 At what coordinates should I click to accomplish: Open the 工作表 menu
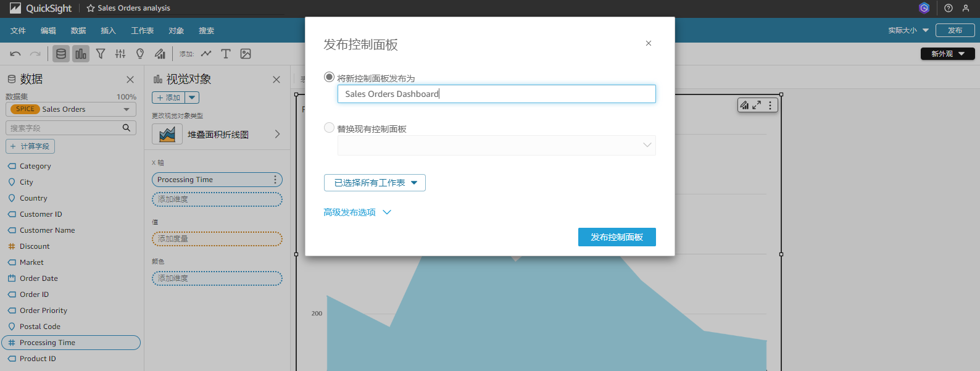click(x=142, y=30)
